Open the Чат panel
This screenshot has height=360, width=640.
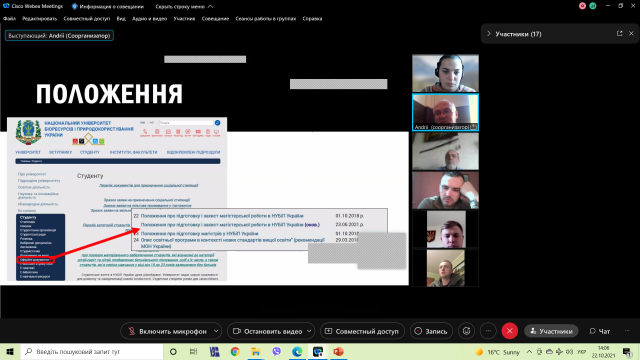click(600, 331)
